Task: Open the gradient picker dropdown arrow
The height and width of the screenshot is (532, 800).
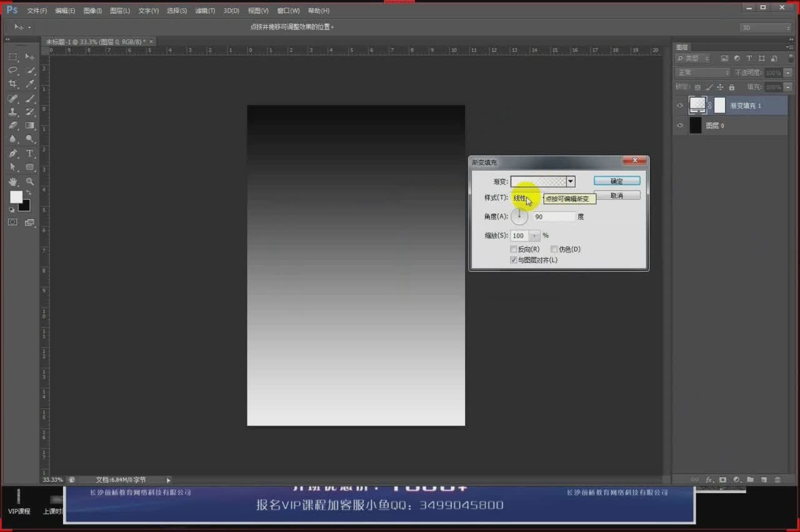Action: [570, 181]
